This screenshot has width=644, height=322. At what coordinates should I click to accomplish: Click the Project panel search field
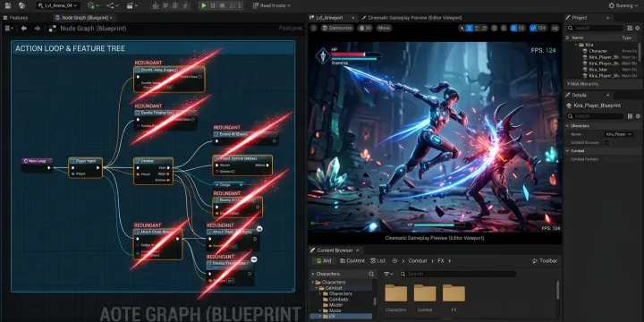point(595,28)
